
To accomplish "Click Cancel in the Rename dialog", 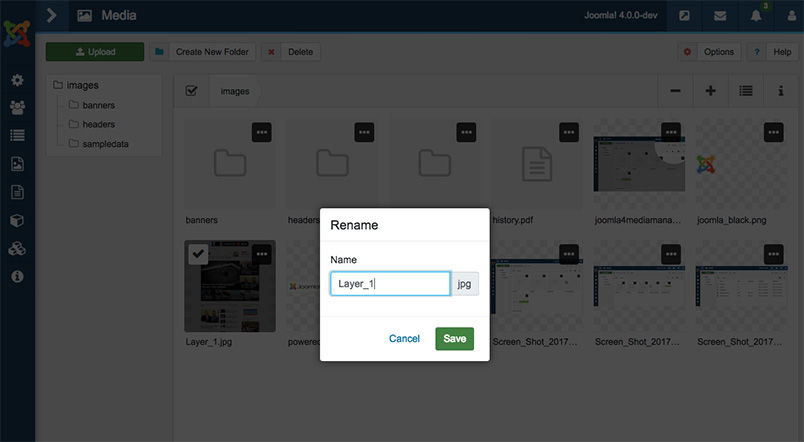I will [x=404, y=339].
